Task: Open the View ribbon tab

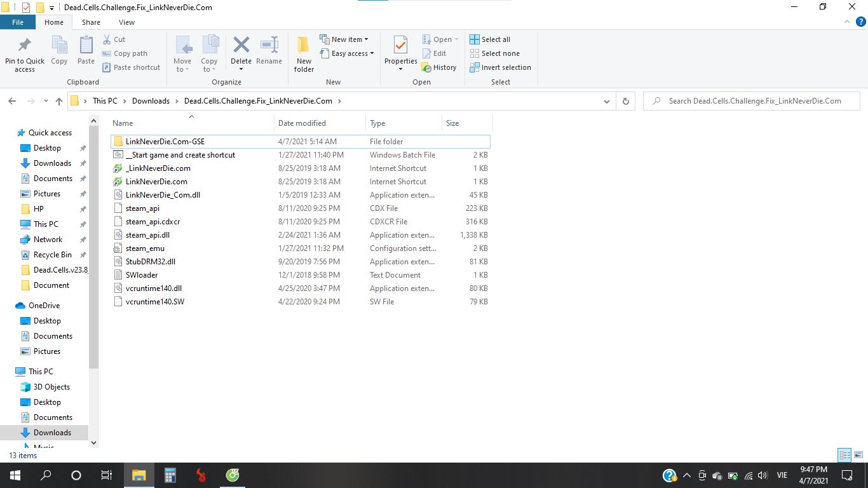Action: 126,22
